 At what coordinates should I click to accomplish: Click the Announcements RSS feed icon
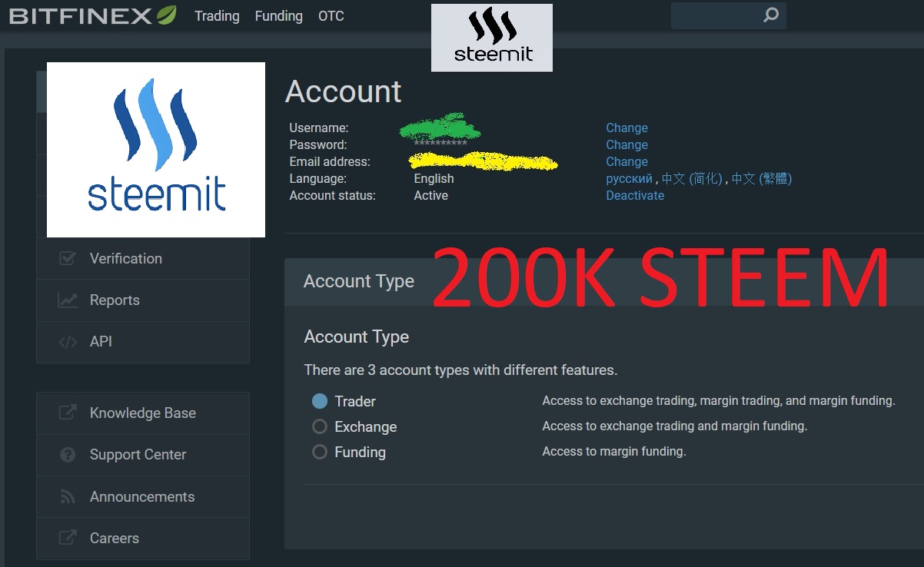66,496
